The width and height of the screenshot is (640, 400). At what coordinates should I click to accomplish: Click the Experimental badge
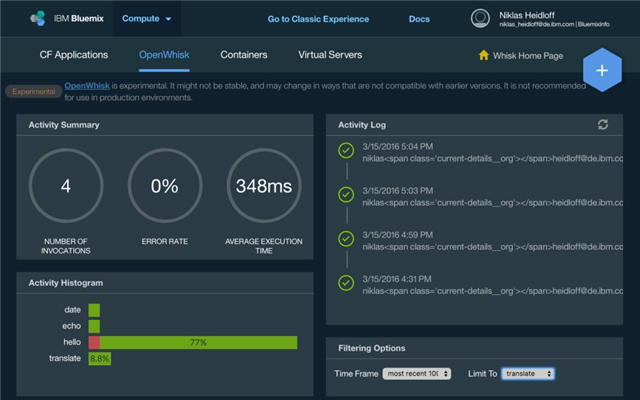point(33,91)
